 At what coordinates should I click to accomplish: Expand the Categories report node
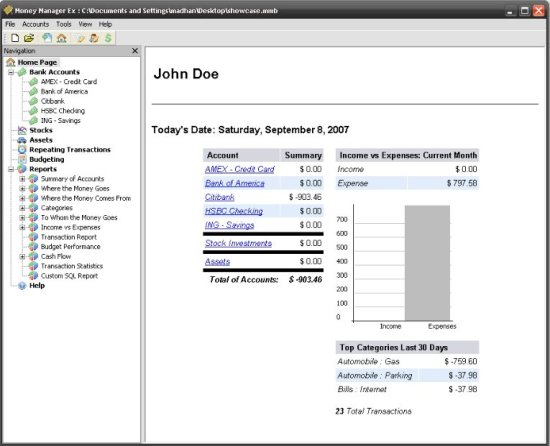22,208
